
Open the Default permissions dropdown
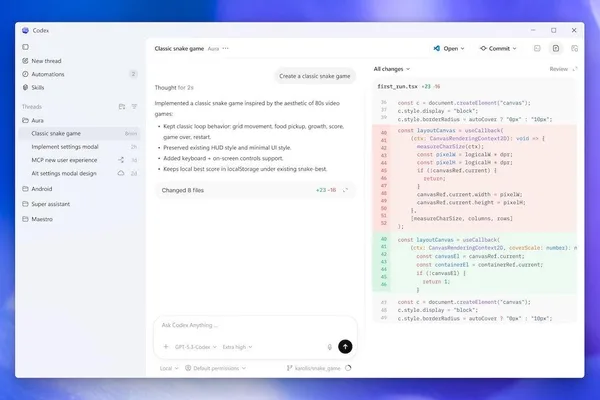pos(215,368)
